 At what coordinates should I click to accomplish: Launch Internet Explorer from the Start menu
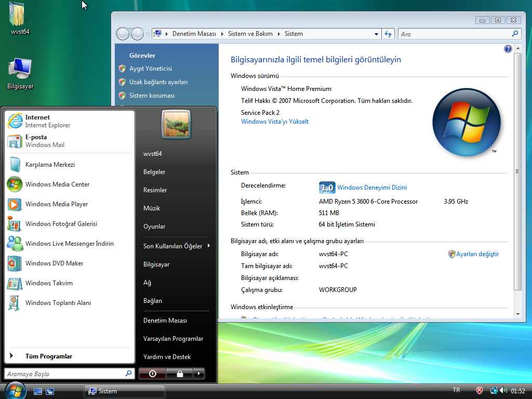(70, 121)
